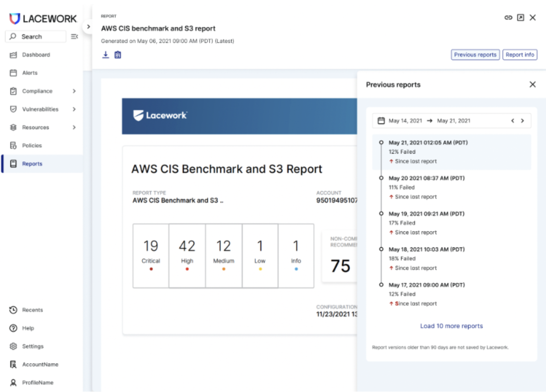Expand the Compliance submenu chevron
Viewport: 546px width, 392px height.
[x=74, y=91]
